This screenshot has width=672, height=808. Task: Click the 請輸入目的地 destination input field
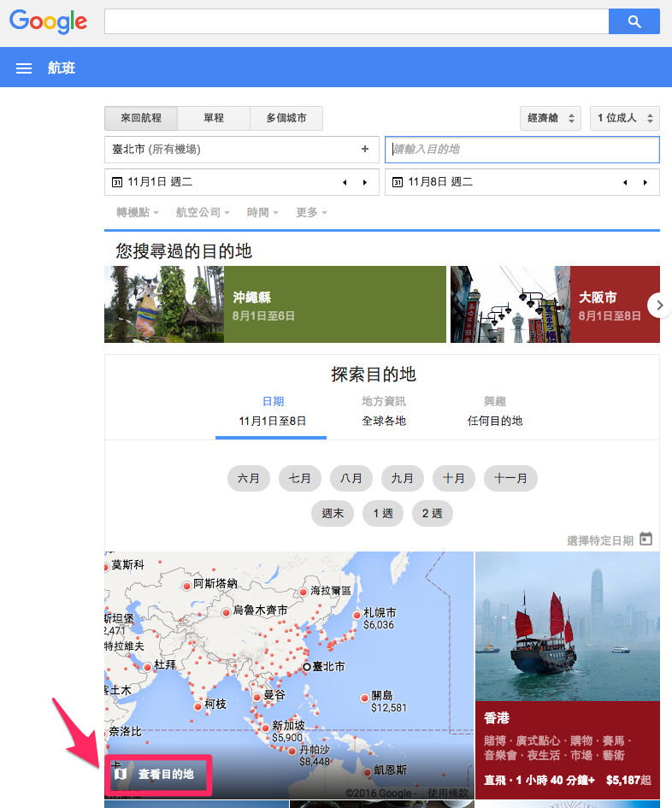tap(522, 149)
